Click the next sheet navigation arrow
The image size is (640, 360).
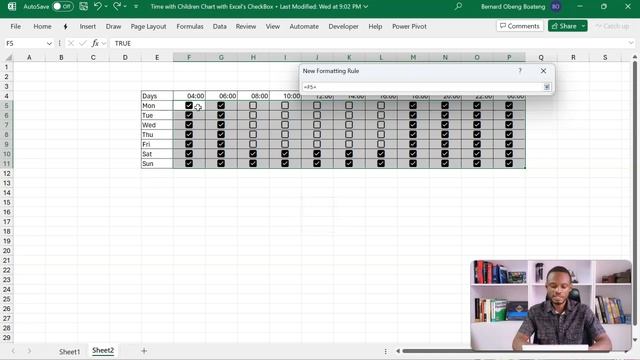(x=29, y=351)
